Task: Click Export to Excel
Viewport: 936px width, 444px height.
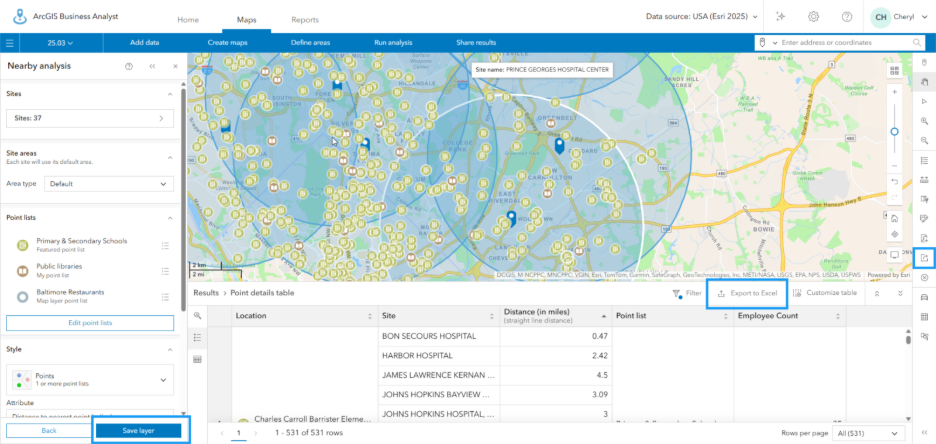Action: coord(747,294)
